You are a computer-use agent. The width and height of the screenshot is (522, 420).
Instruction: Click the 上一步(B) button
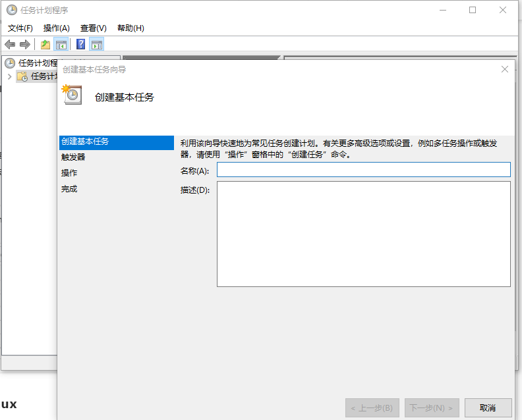pos(372,407)
